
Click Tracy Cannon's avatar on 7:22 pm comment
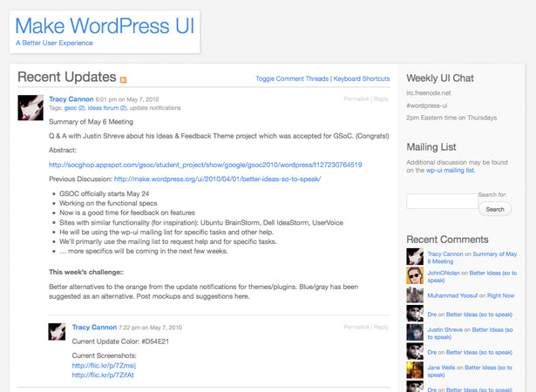(x=57, y=332)
